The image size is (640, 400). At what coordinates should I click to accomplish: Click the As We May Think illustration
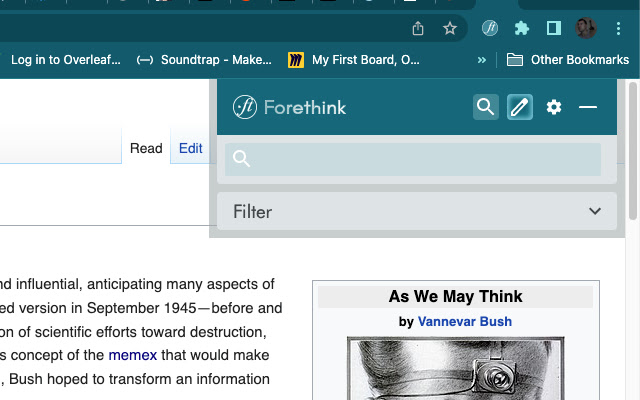point(456,368)
